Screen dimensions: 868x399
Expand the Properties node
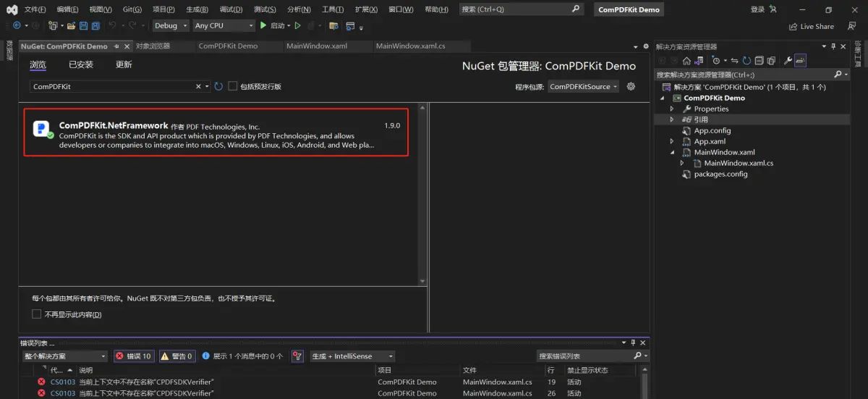672,109
